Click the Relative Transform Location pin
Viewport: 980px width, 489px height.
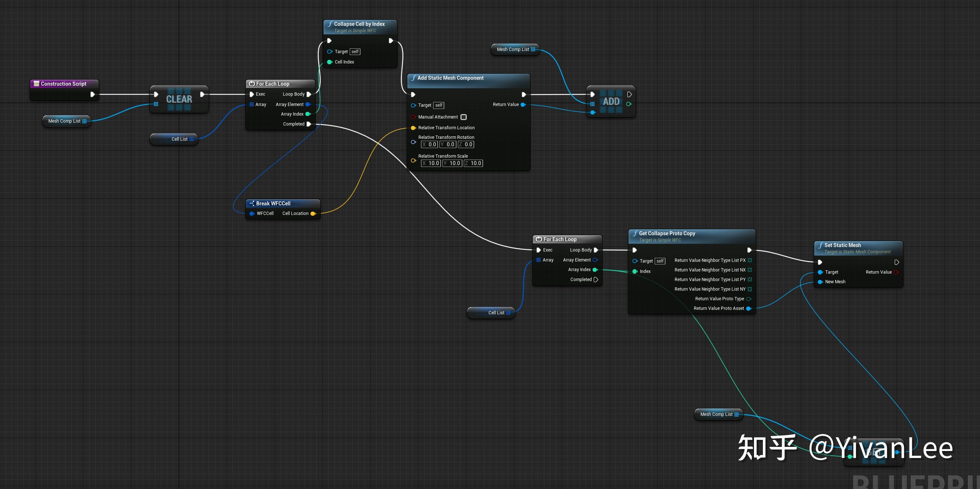coord(413,128)
